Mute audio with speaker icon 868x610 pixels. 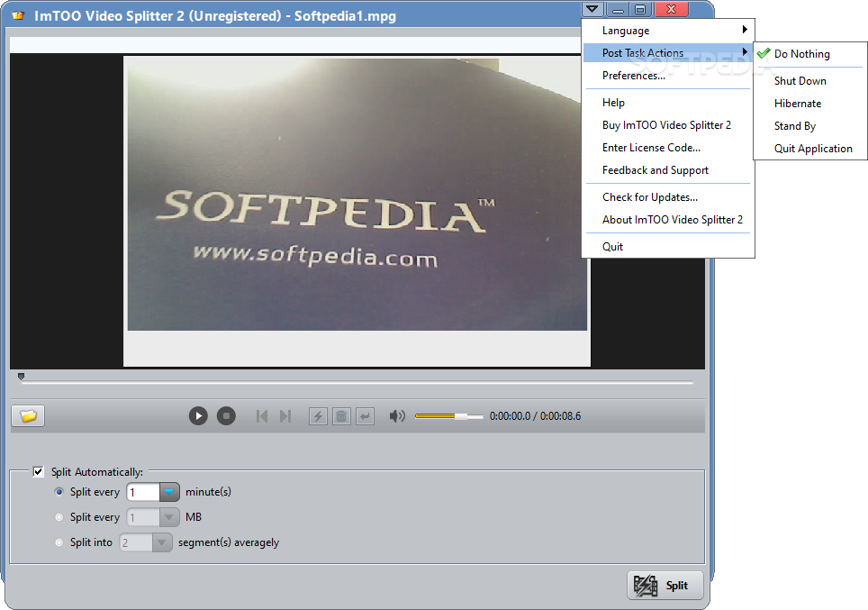(397, 415)
